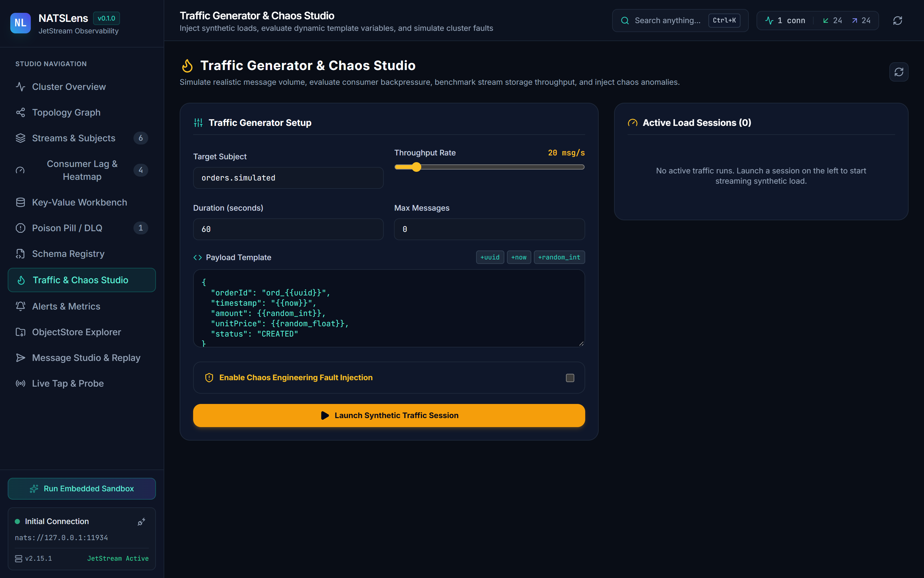Click inside the Payload Template editor

[x=389, y=309]
